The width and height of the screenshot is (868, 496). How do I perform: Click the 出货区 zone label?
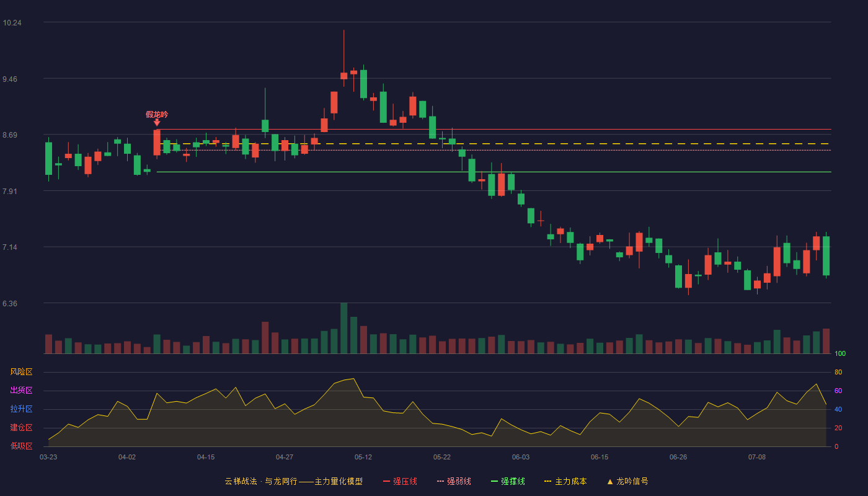point(21,391)
